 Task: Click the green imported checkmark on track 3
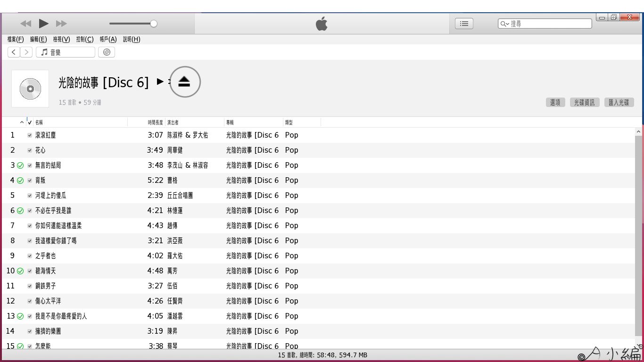click(x=20, y=165)
